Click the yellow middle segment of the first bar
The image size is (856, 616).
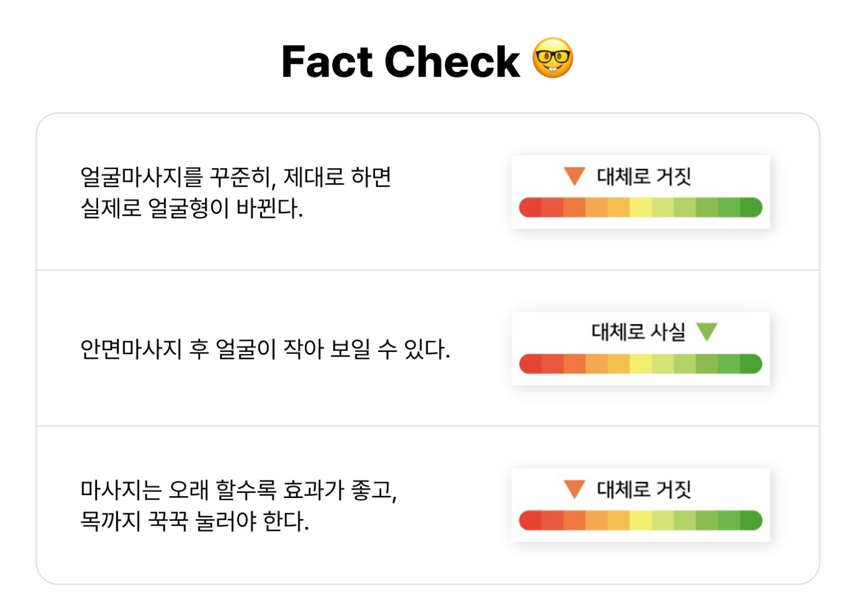tap(640, 208)
